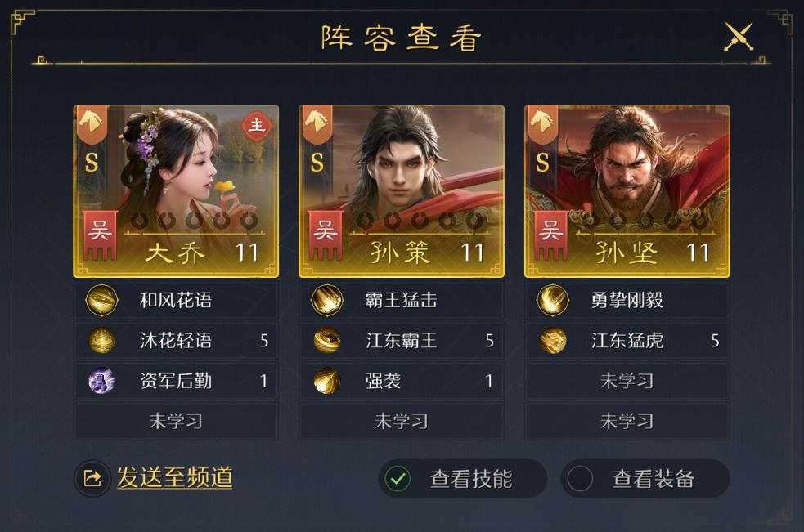Click the 霸王猛击 skill icon

[x=327, y=300]
